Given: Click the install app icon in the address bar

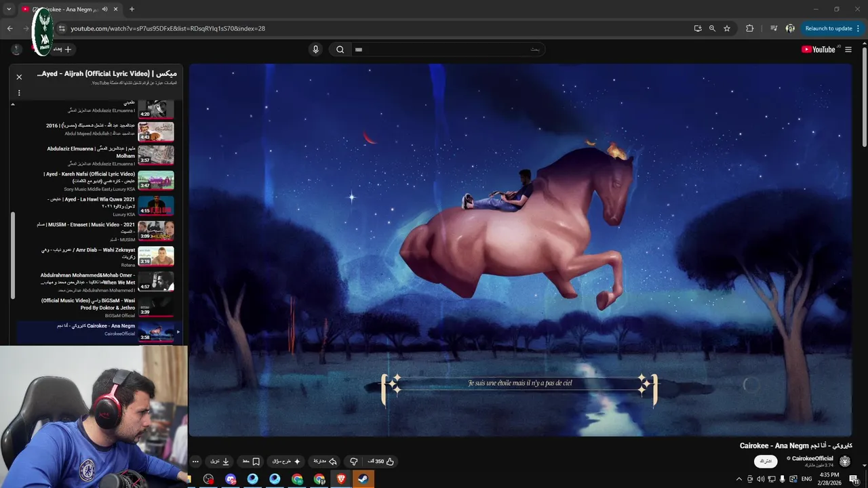Looking at the screenshot, I should pyautogui.click(x=698, y=28).
